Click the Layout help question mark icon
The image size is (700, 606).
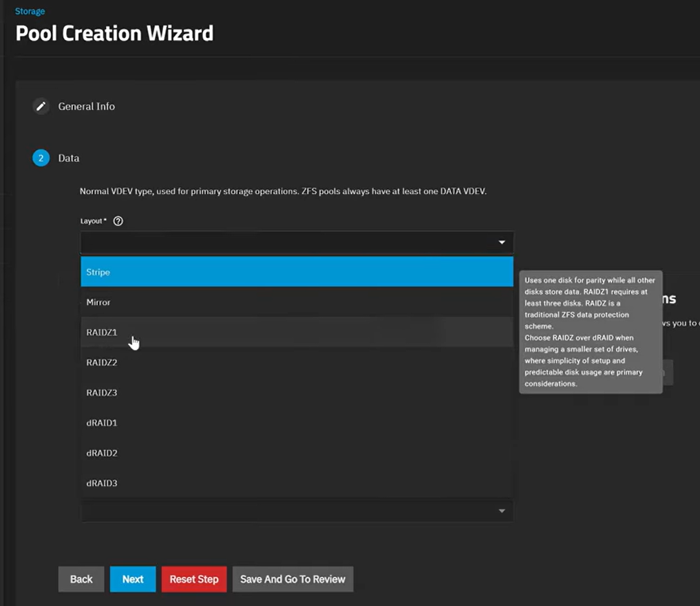[118, 221]
